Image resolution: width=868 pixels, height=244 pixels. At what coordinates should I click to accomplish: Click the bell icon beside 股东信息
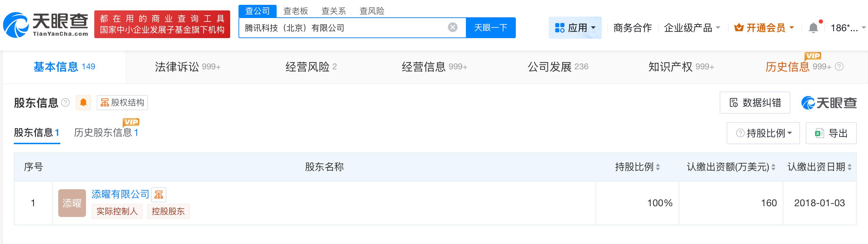[84, 103]
